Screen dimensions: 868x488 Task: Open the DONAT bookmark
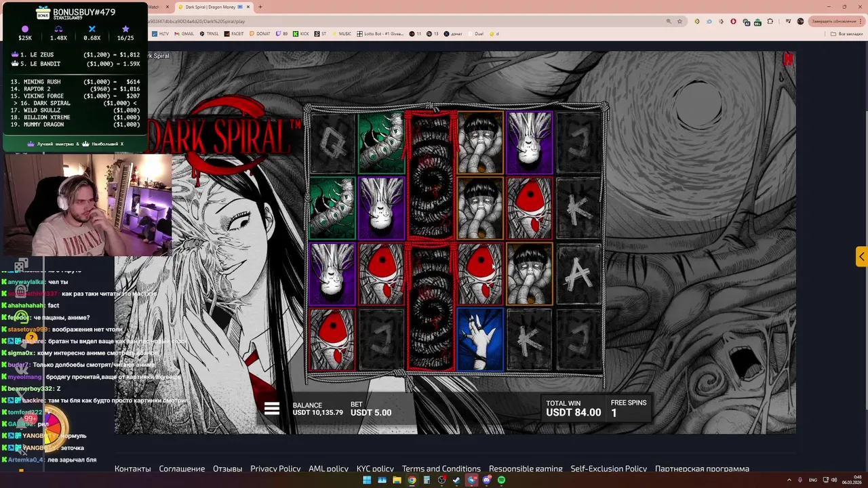click(x=260, y=33)
